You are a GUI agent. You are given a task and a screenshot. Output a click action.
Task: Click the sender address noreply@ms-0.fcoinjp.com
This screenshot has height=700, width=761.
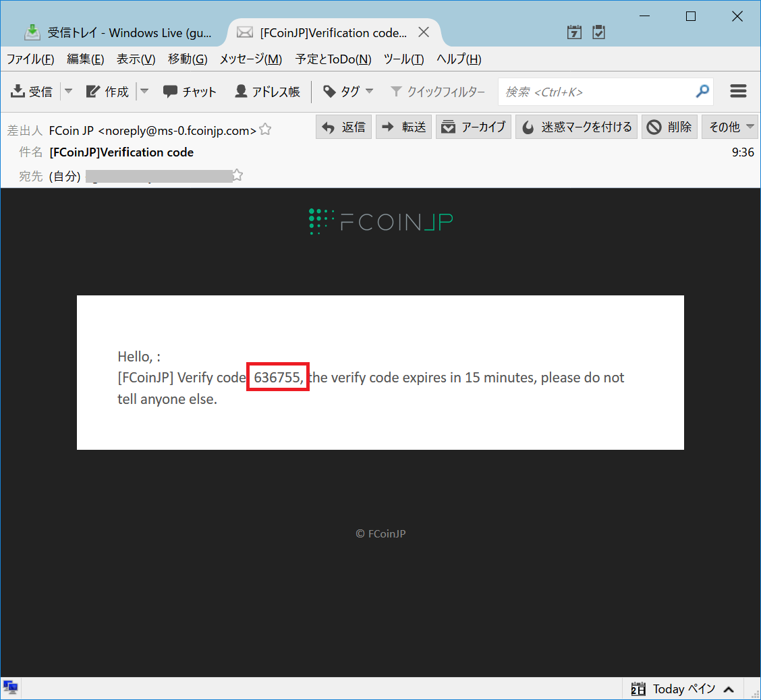pyautogui.click(x=177, y=131)
